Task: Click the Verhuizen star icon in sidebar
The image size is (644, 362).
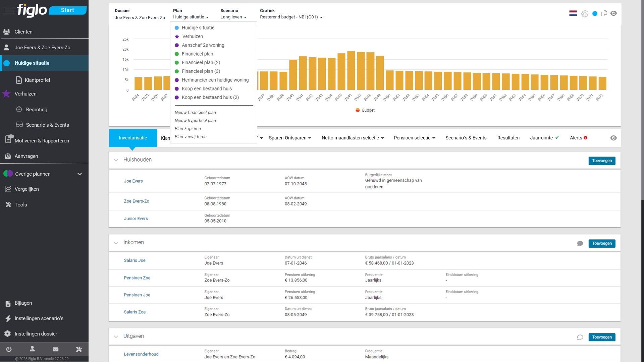Action: (x=6, y=94)
